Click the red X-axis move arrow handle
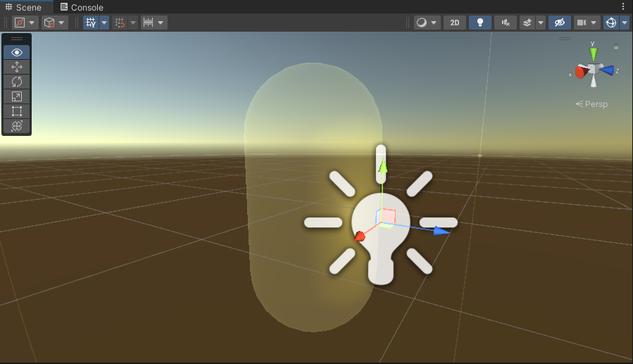 click(359, 236)
